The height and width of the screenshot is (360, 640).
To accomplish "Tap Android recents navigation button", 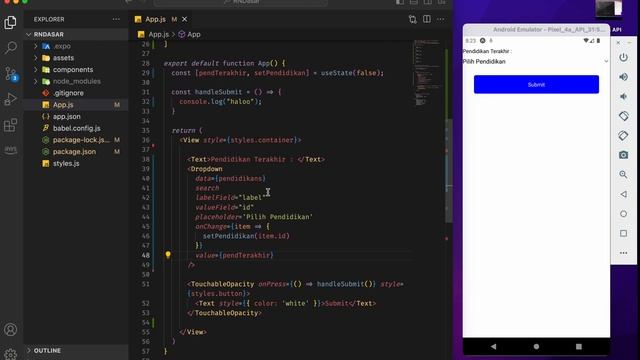I will [x=579, y=347].
